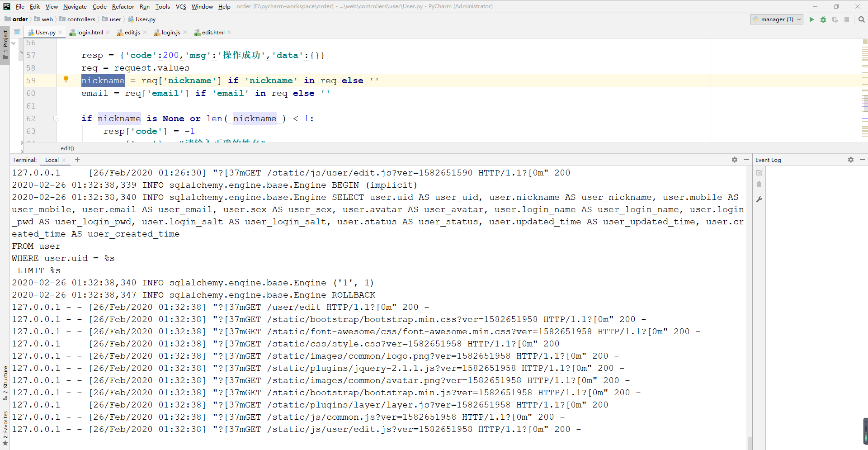Viewport: 868px width, 450px height.
Task: Clear Event Log with trash icon
Action: (x=759, y=185)
